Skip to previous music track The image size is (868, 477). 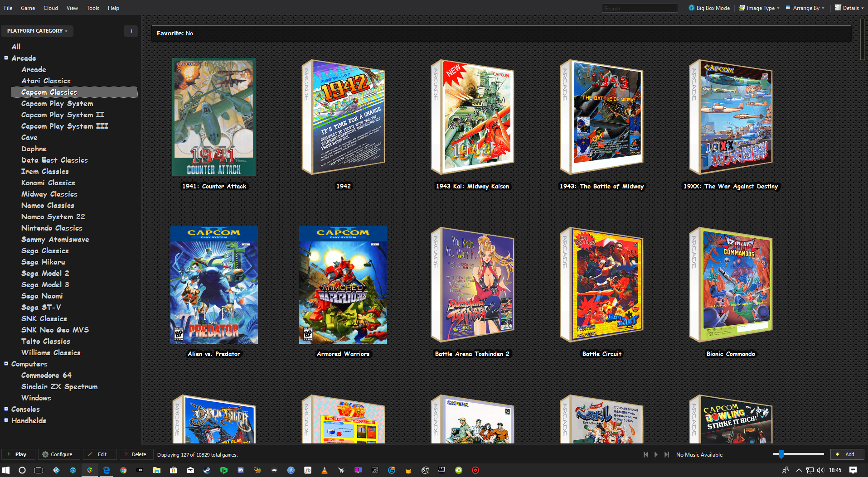pyautogui.click(x=645, y=454)
